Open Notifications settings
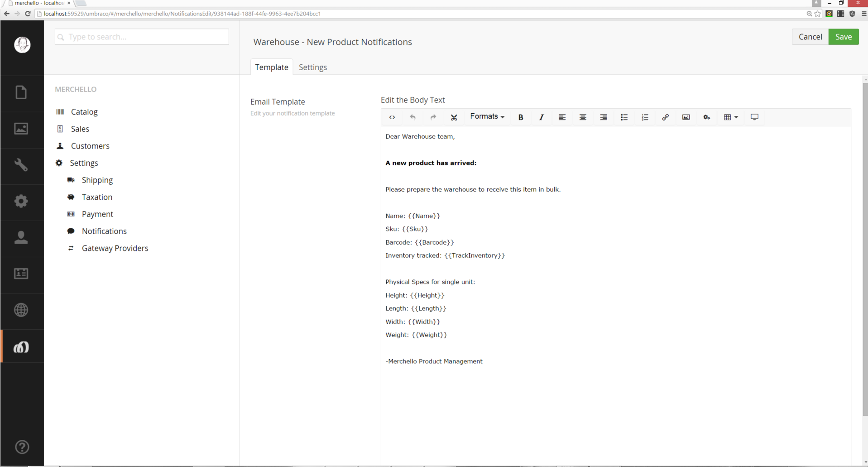This screenshot has width=868, height=467. point(104,231)
